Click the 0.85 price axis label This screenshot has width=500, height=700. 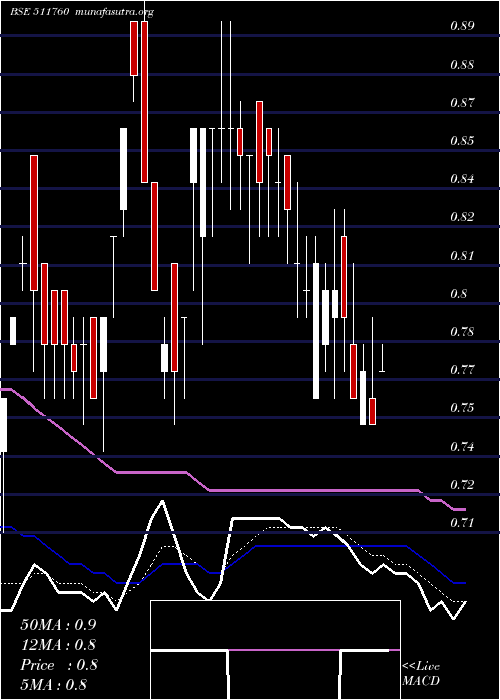[462, 141]
